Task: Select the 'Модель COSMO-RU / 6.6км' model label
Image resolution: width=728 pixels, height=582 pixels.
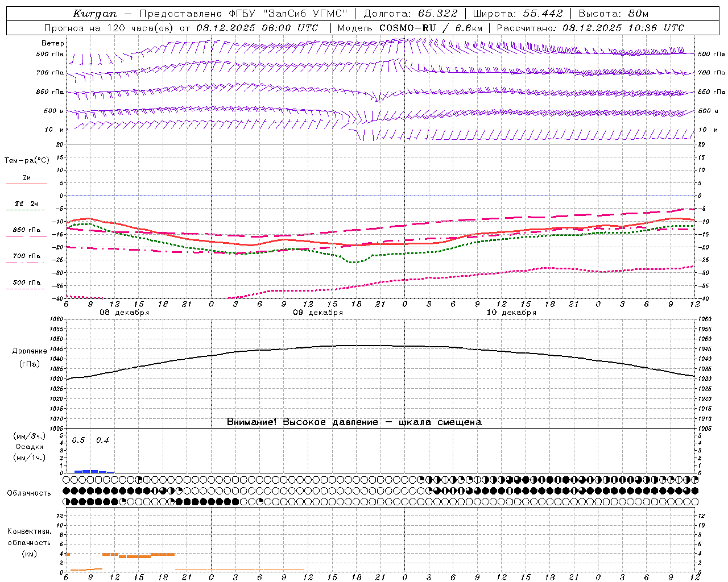Action: (x=409, y=28)
